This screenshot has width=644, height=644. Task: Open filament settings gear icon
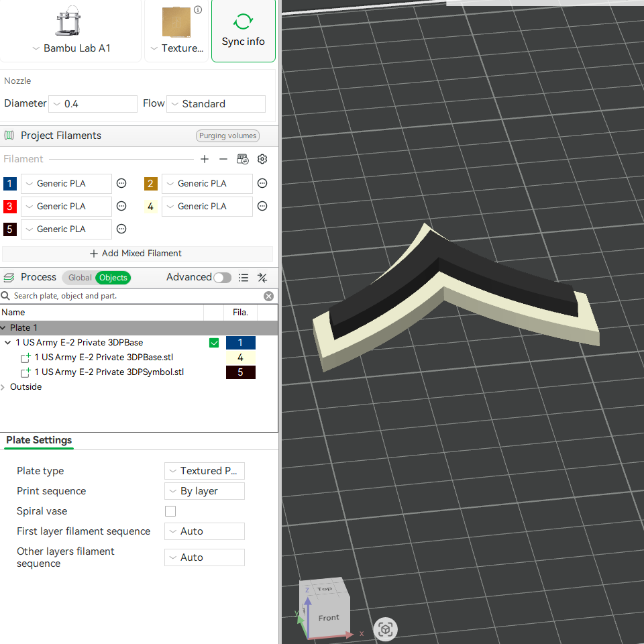(262, 159)
